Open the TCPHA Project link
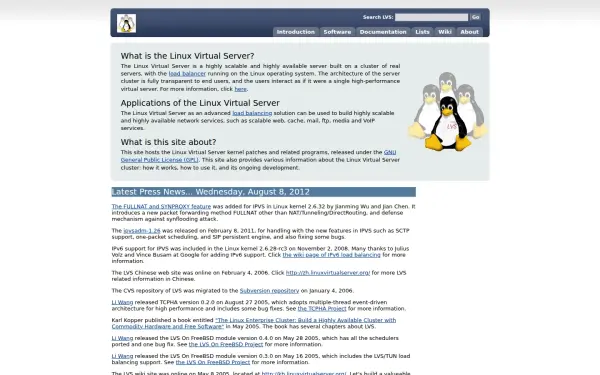600x375 pixels. click(322, 308)
